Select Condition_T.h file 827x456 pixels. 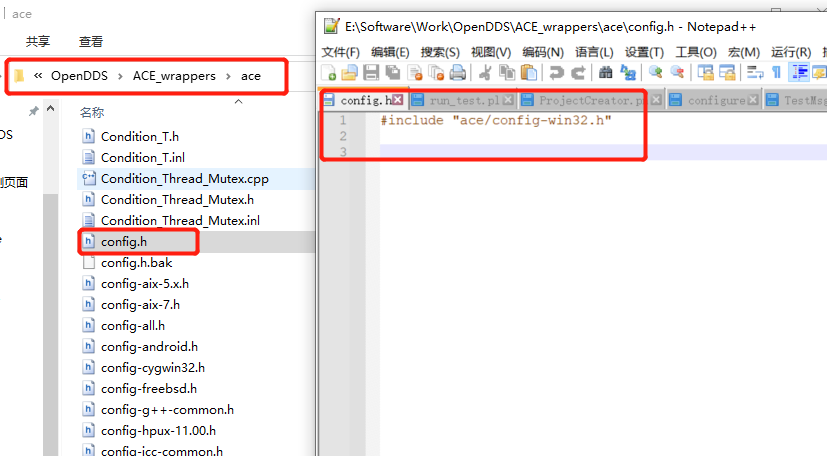tap(139, 137)
